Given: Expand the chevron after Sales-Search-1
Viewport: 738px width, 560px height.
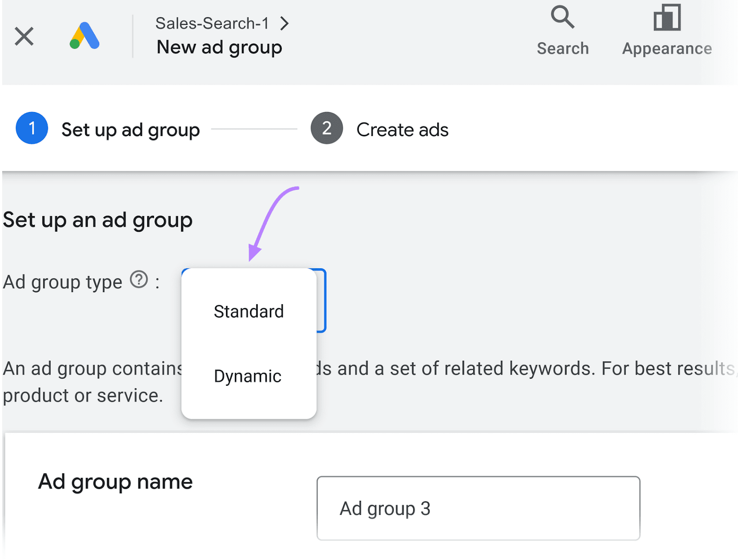Looking at the screenshot, I should pyautogui.click(x=285, y=23).
